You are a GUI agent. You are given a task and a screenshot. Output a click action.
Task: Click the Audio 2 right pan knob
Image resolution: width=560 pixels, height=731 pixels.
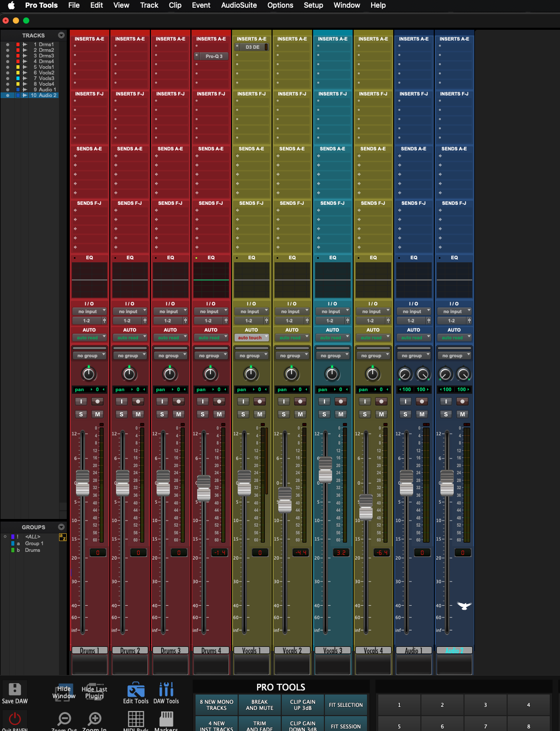[464, 374]
